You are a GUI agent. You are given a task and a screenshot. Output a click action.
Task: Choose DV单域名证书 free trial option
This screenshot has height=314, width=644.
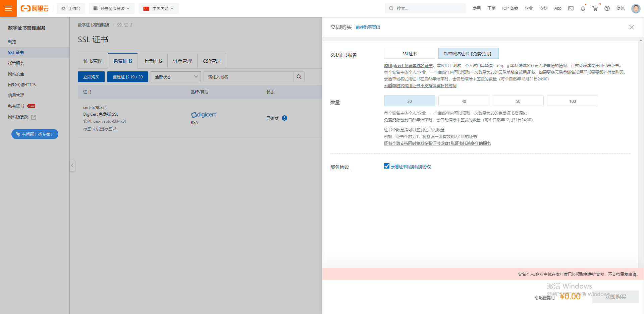click(468, 54)
